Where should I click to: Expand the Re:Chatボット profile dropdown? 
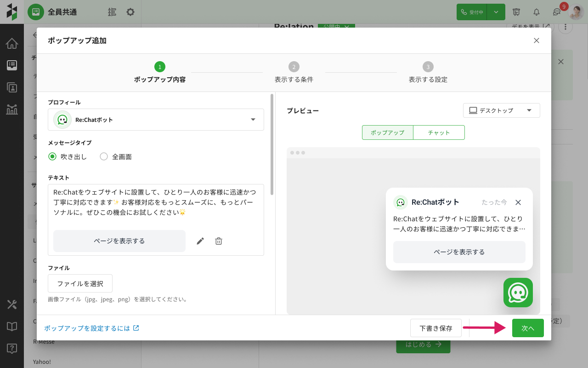(x=253, y=120)
